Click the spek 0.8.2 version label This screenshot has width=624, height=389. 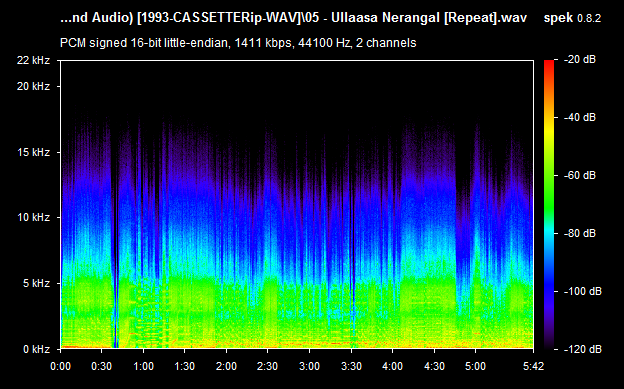[572, 18]
